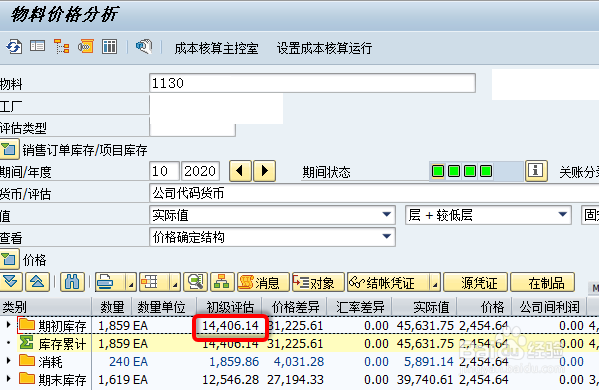
Task: Click the 39,740.61 actual value in 期末库存 row
Action: [425, 379]
